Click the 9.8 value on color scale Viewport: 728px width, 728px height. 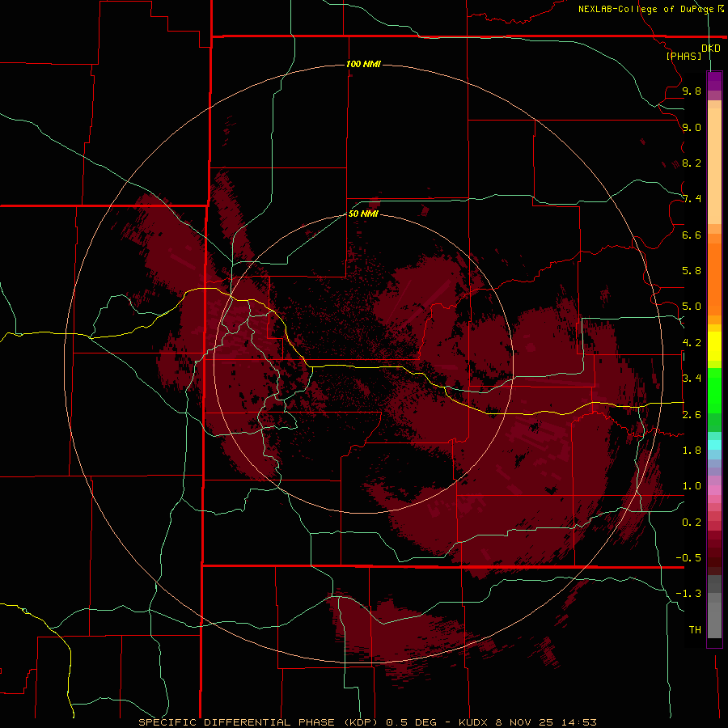tap(692, 91)
